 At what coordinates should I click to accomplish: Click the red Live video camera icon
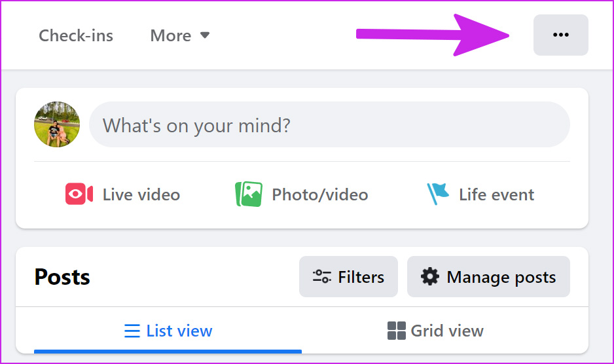(79, 194)
